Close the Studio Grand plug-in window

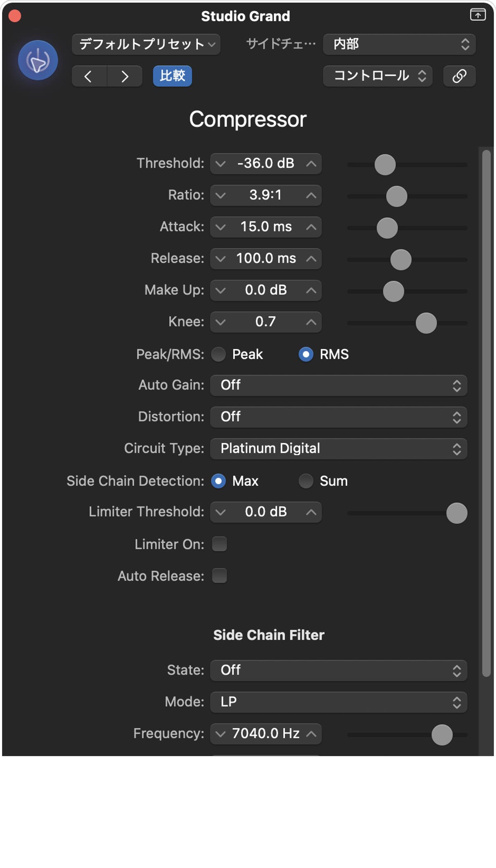coord(15,16)
